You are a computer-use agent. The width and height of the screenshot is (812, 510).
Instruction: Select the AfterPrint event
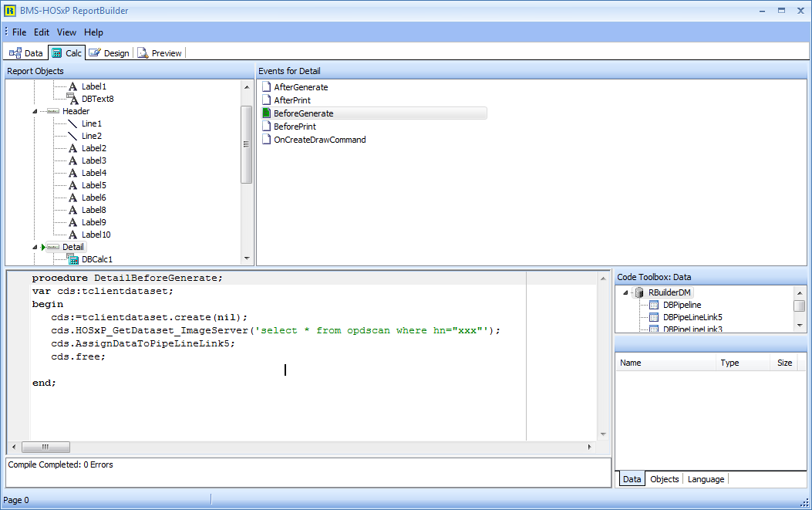[x=292, y=100]
